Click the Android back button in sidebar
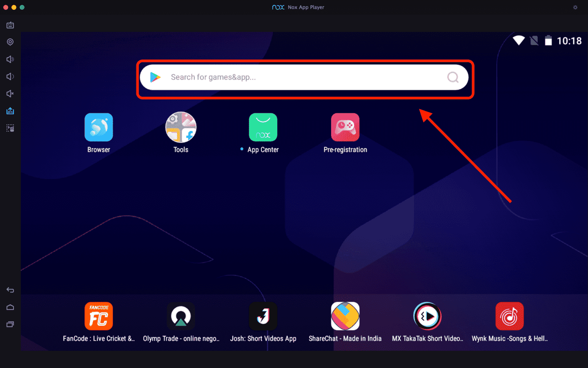Viewport: 588px width, 368px height. pos(10,290)
